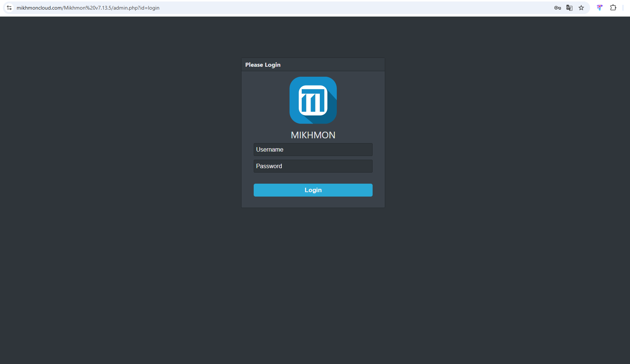This screenshot has height=364, width=630.
Task: Click the Mikhmon%20v7.13.5 folder segment in URL
Action: [x=88, y=8]
